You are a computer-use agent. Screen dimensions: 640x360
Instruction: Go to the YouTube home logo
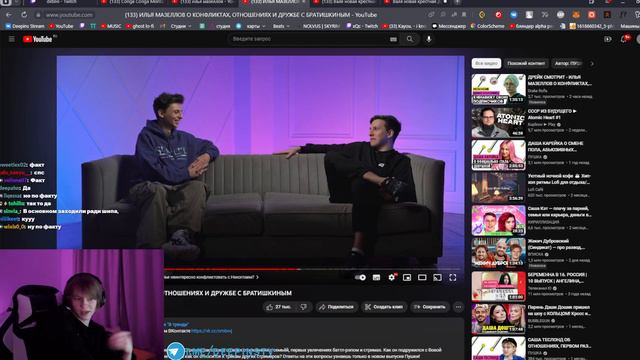(x=38, y=39)
